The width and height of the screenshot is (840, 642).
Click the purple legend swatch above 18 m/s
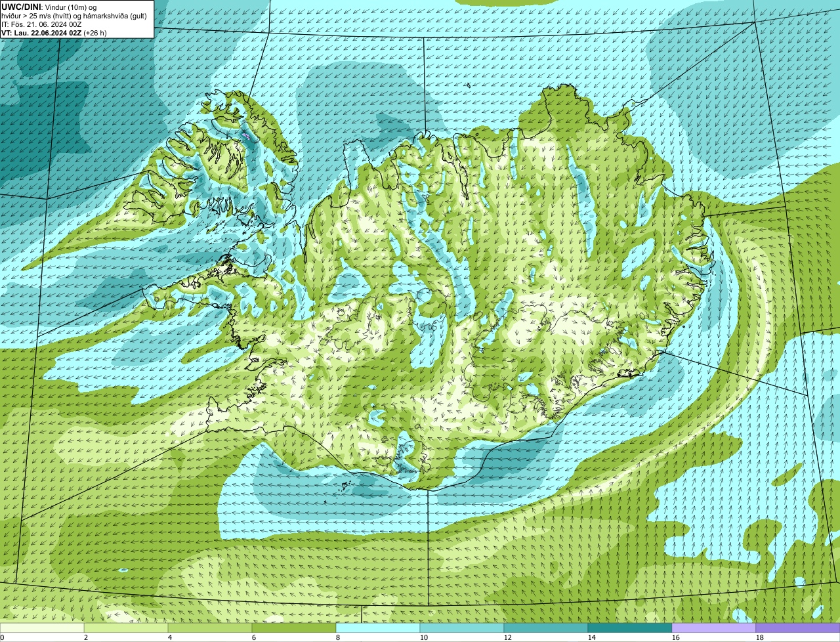click(x=798, y=628)
